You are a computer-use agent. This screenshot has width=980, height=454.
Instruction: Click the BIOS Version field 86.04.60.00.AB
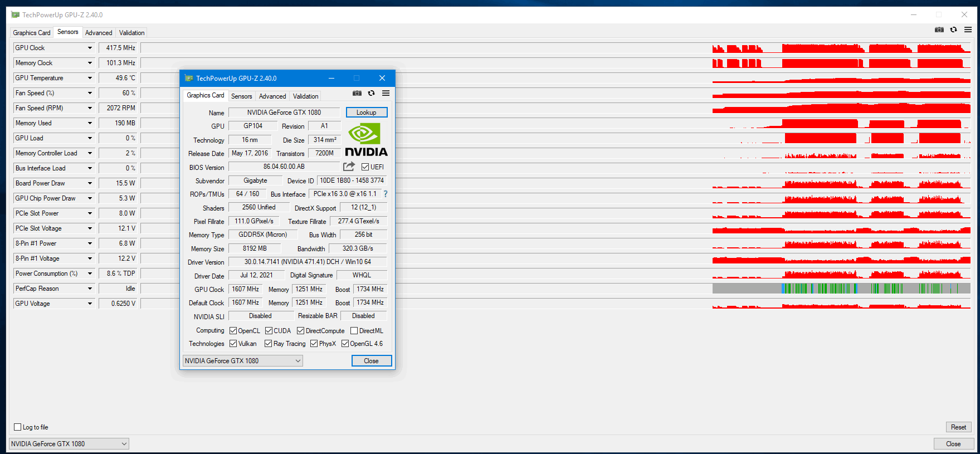[284, 167]
